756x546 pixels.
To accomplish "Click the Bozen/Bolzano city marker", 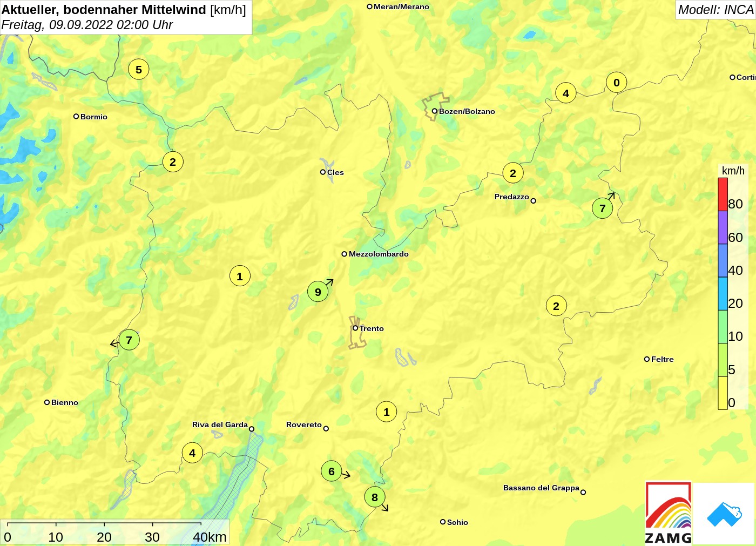I will tap(435, 111).
